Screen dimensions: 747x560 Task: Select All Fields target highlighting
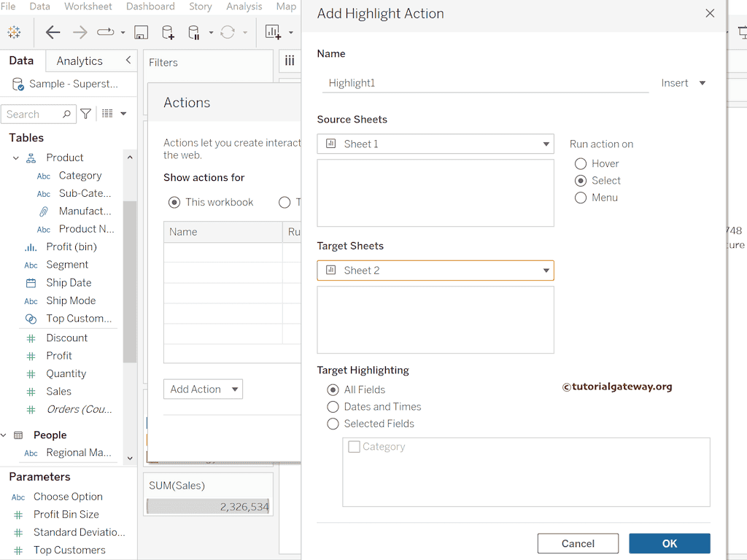point(333,390)
